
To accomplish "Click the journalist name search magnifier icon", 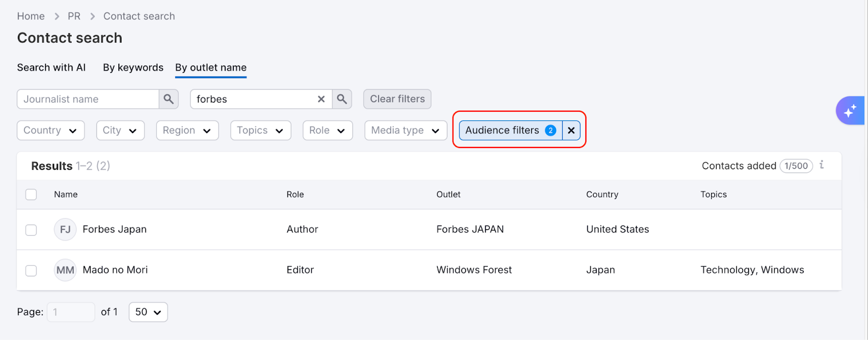I will pyautogui.click(x=169, y=99).
